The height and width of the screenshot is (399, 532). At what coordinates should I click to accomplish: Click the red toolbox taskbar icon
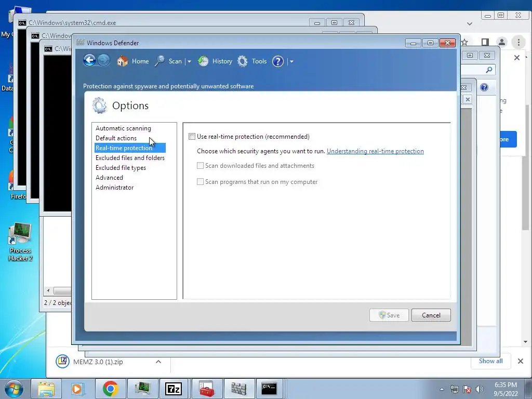click(x=206, y=389)
